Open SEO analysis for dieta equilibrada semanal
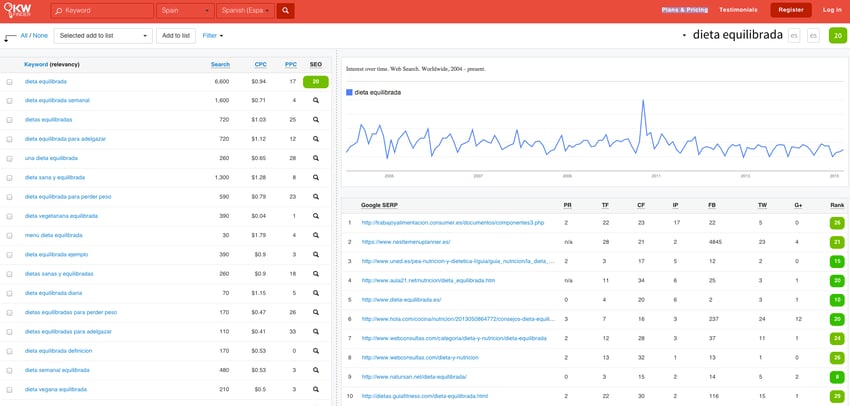 315,101
